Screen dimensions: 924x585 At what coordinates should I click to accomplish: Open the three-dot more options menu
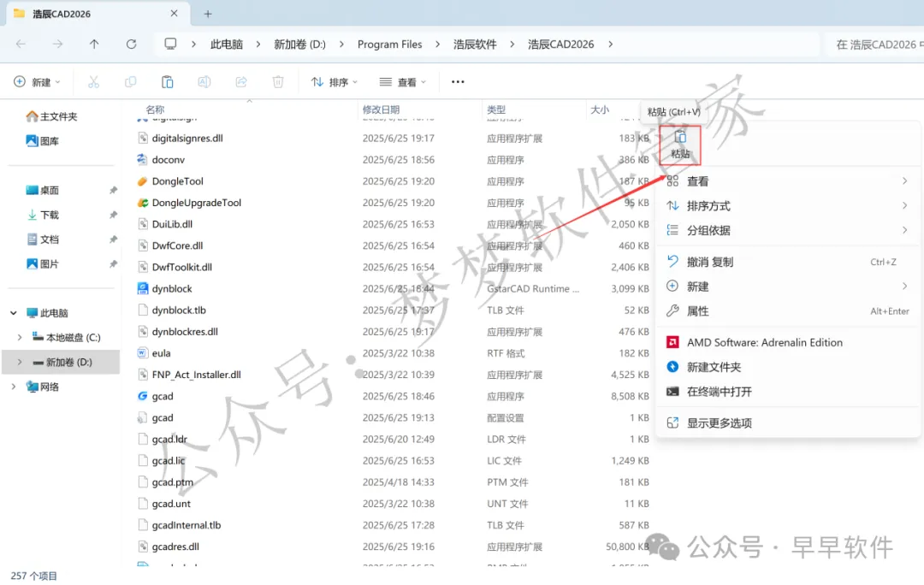[x=458, y=82]
